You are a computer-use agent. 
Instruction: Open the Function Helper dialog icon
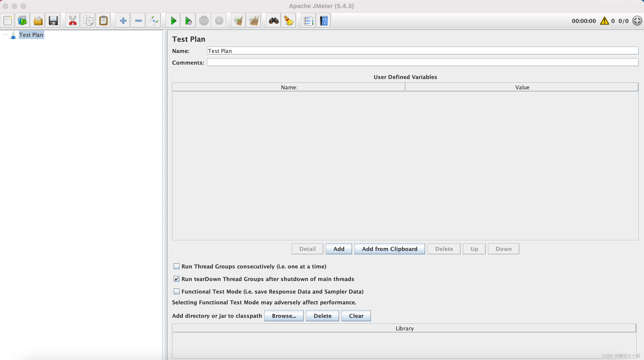tap(308, 20)
